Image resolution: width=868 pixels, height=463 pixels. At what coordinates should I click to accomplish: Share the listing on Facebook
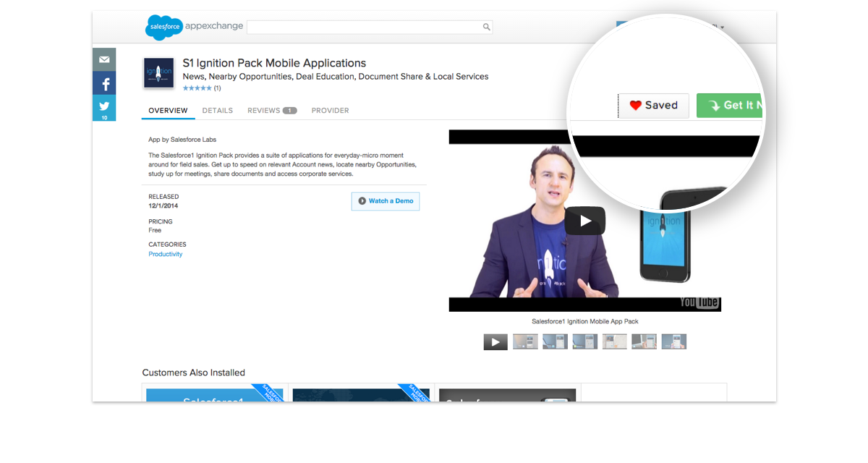pyautogui.click(x=104, y=83)
